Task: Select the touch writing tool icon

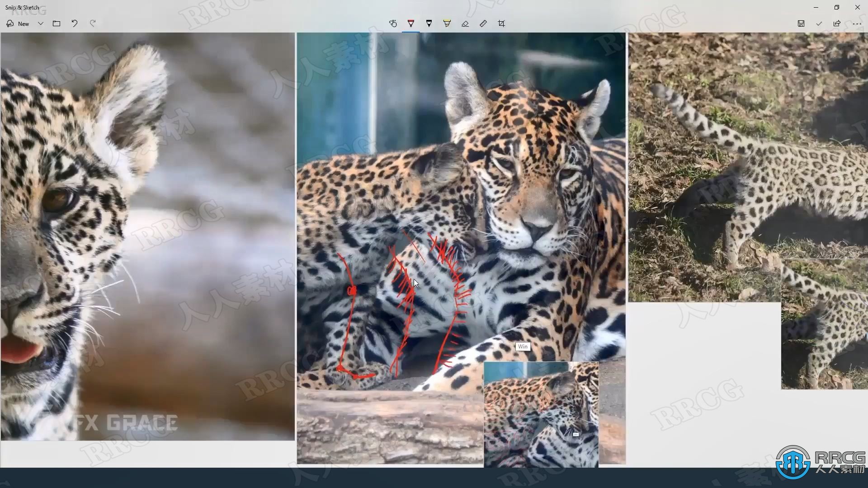Action: coord(393,23)
